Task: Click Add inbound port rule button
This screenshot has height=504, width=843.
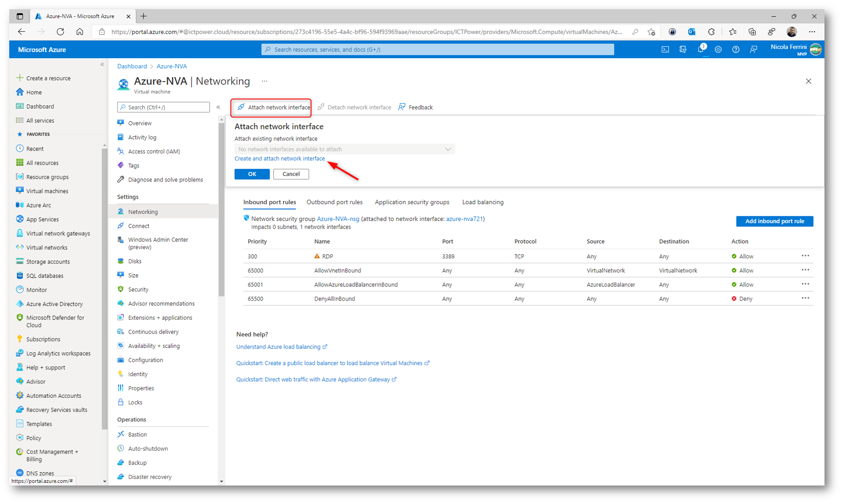Action: tap(774, 221)
